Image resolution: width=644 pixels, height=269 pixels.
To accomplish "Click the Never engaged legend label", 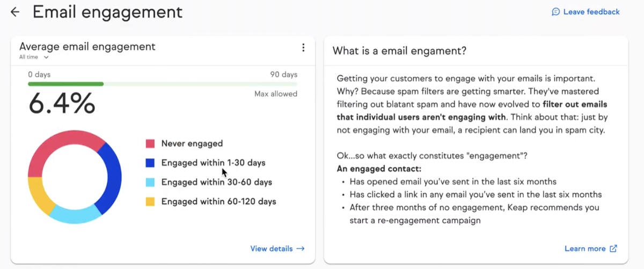I will point(192,143).
